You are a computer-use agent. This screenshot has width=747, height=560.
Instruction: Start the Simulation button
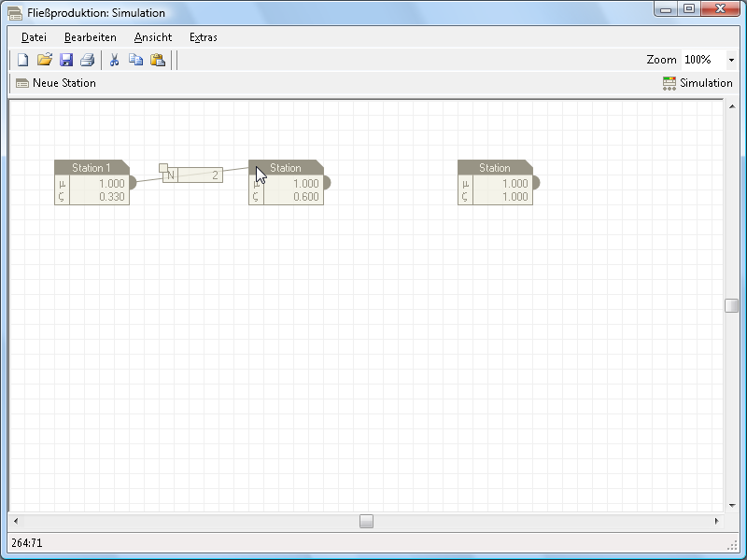697,83
